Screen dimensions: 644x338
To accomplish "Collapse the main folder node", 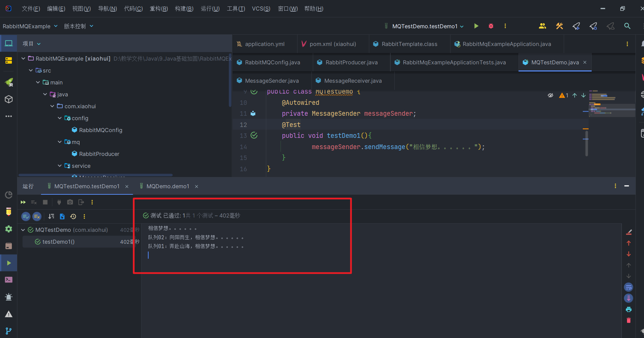I will coord(38,82).
